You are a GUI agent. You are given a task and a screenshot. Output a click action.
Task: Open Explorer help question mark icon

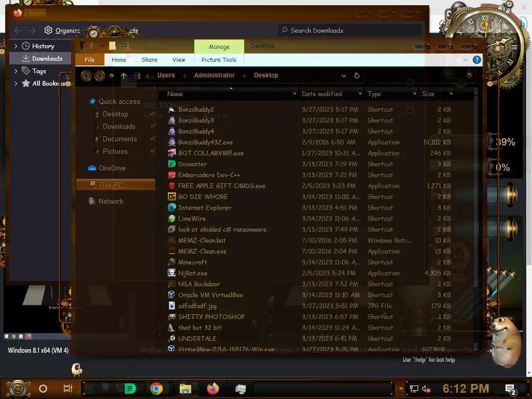coord(477,60)
